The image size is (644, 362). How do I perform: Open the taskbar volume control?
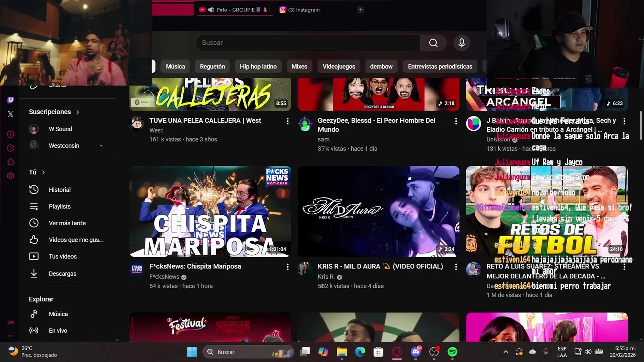[588, 352]
